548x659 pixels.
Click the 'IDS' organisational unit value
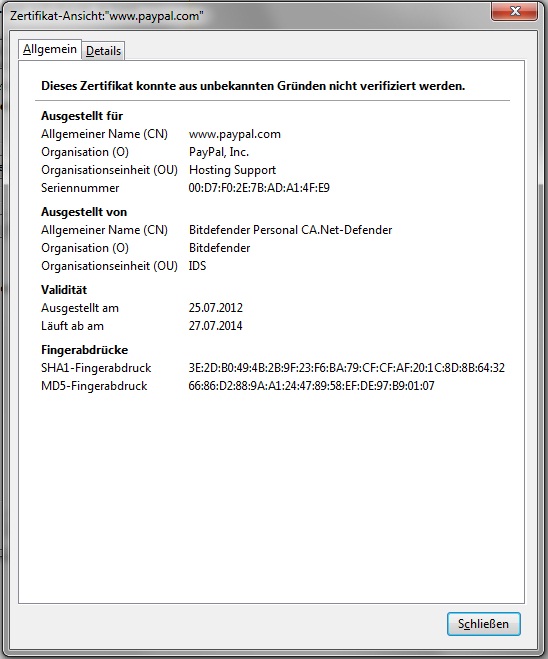[197, 266]
